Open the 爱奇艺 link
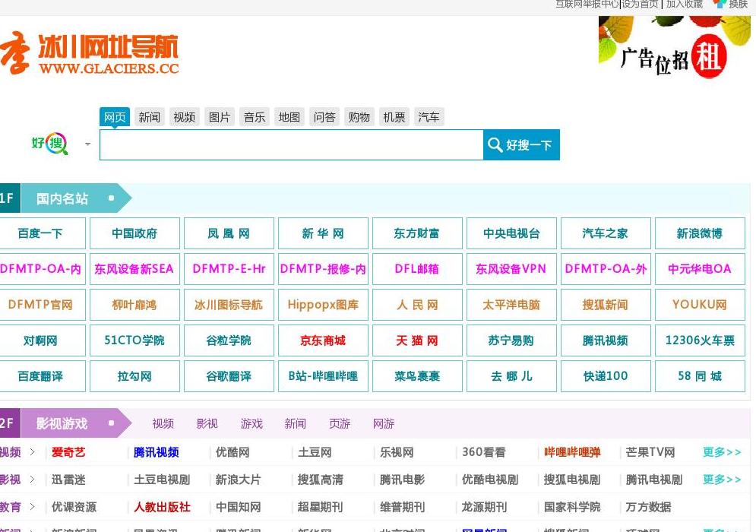Screen dimensions: 756x532 [x=68, y=452]
